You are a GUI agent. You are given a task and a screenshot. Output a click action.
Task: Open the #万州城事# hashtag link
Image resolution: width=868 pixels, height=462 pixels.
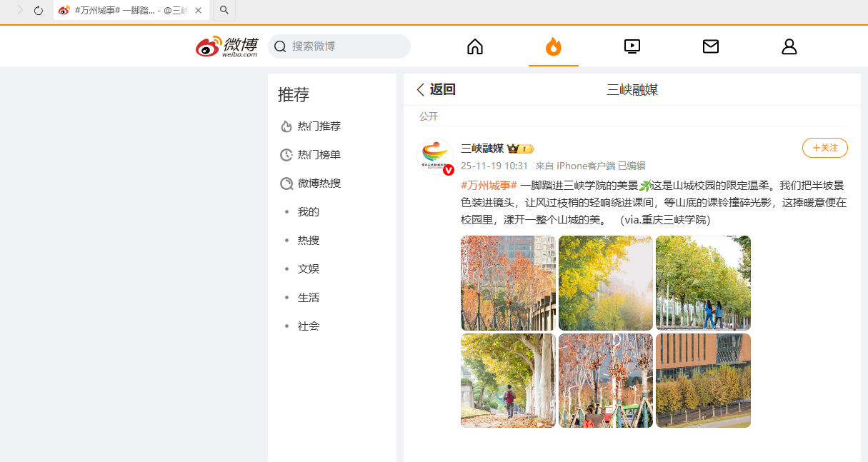point(489,185)
